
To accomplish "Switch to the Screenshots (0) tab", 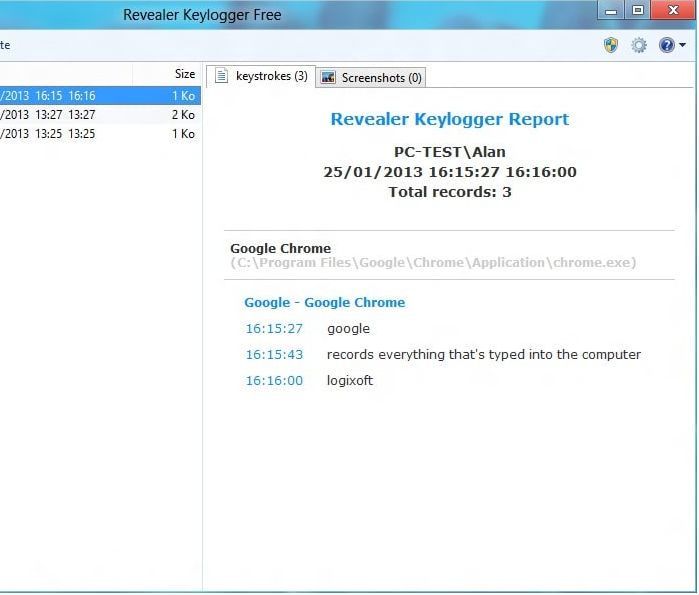I will point(371,77).
